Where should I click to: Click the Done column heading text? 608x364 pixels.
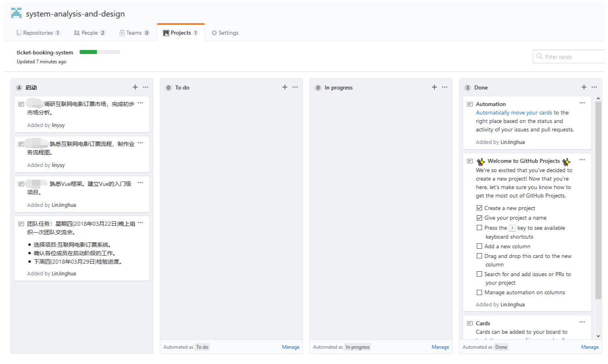[x=481, y=87]
